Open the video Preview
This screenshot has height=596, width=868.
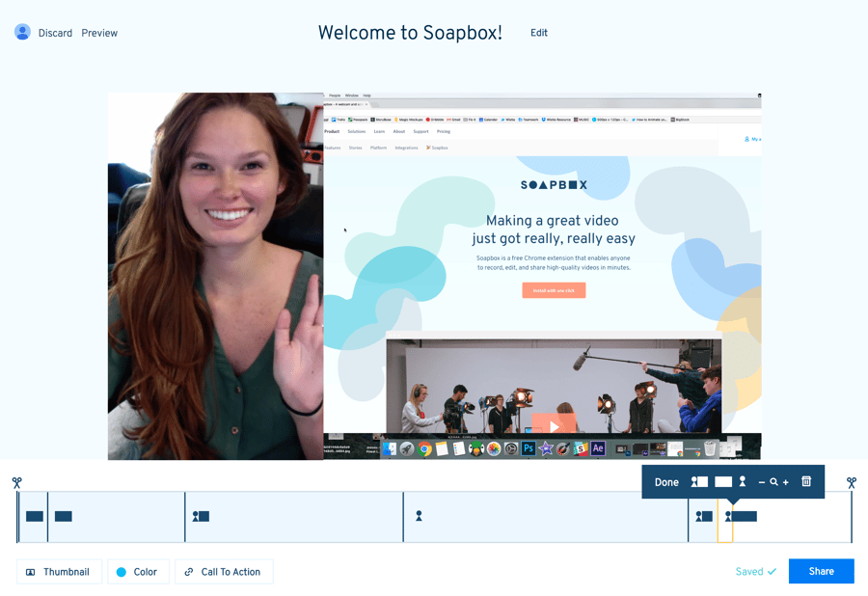click(x=99, y=33)
